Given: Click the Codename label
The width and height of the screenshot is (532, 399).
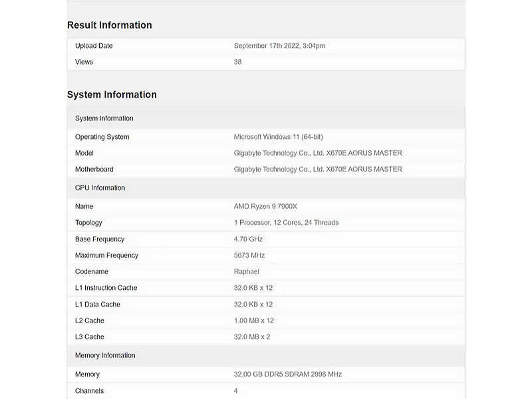Looking at the screenshot, I should coord(92,272).
